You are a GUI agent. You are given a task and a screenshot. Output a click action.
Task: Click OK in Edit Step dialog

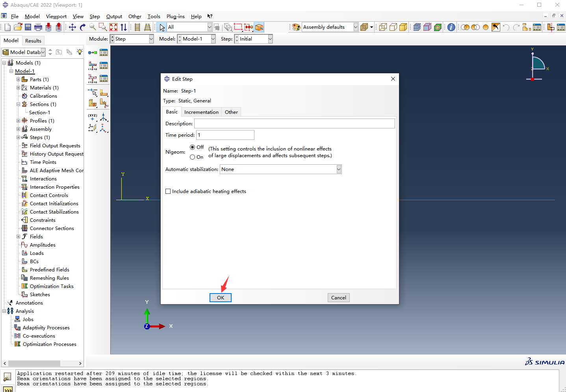[220, 298]
